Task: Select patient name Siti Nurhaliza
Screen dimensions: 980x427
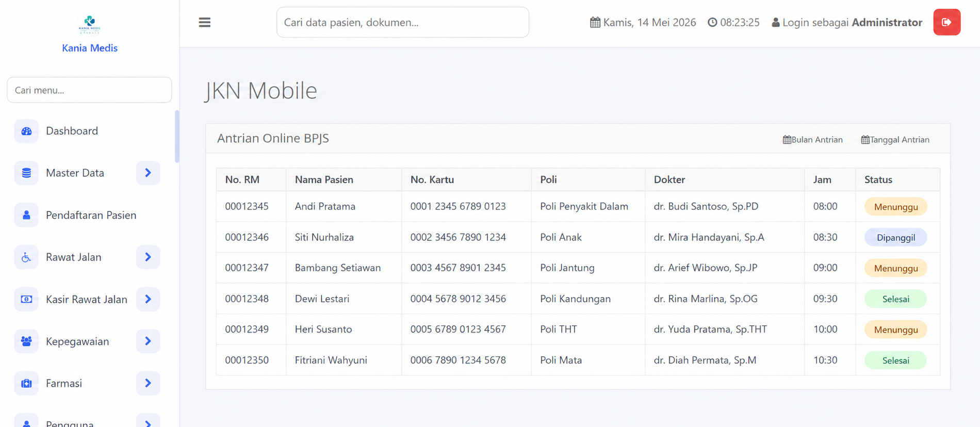Action: [x=324, y=237]
